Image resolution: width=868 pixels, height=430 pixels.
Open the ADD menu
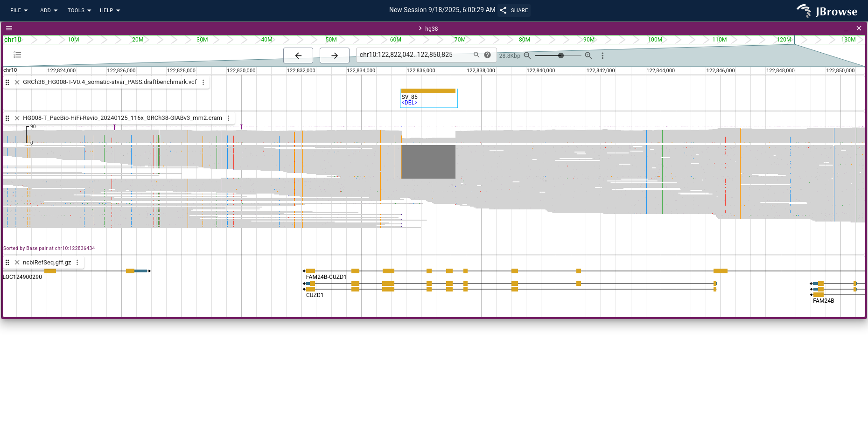(49, 10)
